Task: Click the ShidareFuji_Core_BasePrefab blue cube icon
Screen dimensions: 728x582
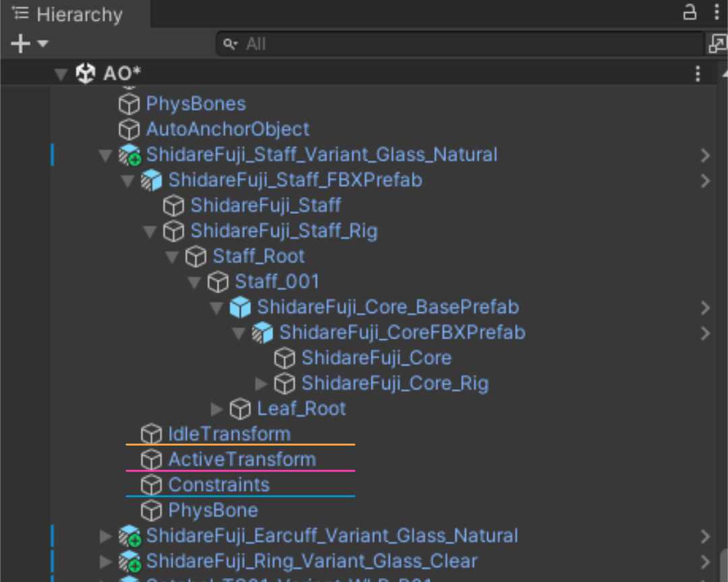Action: point(240,308)
